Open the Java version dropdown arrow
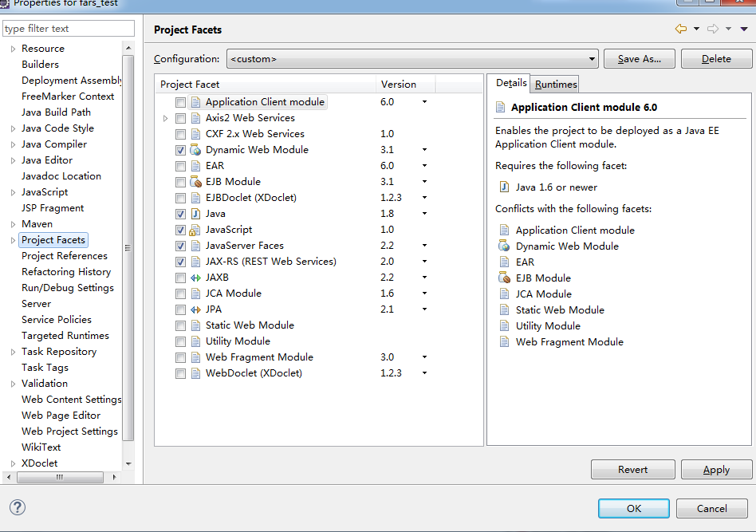Viewport: 756px width, 532px height. click(424, 214)
